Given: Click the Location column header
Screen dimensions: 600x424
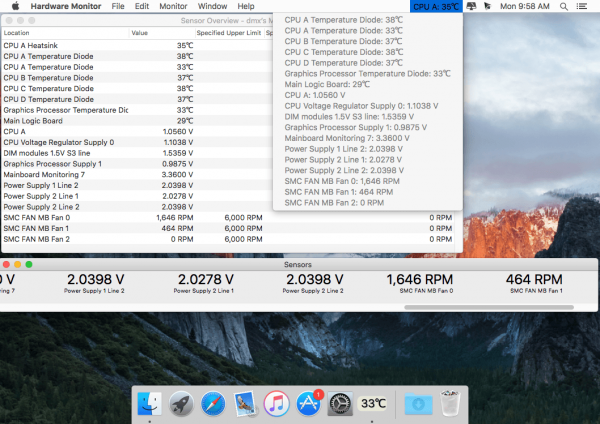Looking at the screenshot, I should (x=65, y=33).
